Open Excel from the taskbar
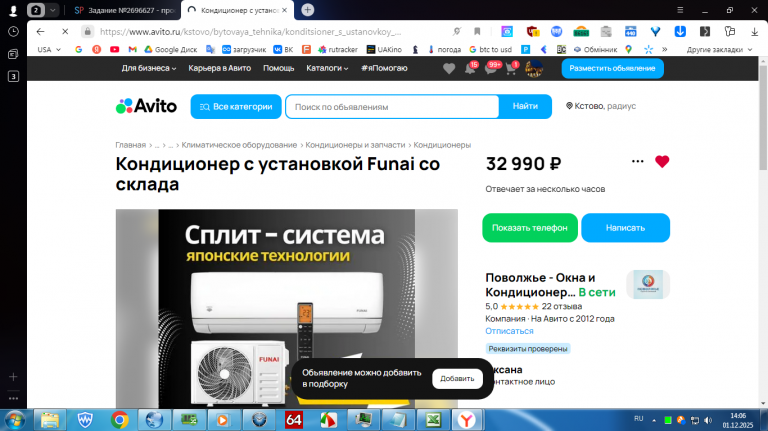This screenshot has width=768, height=431. pyautogui.click(x=433, y=420)
